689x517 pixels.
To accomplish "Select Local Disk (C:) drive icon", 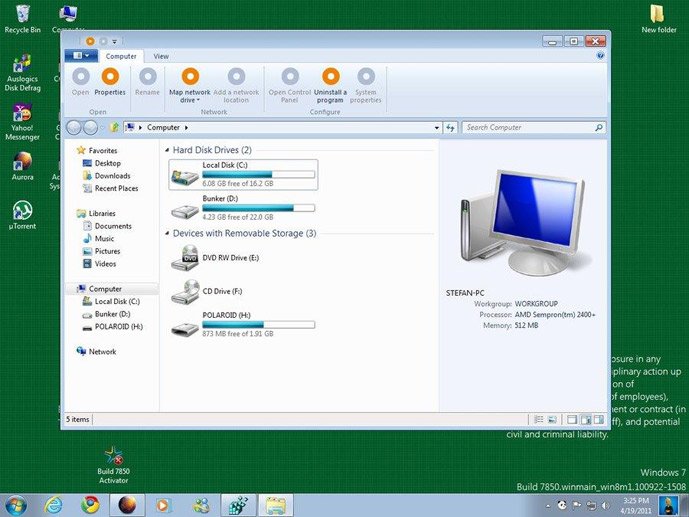I will point(185,177).
